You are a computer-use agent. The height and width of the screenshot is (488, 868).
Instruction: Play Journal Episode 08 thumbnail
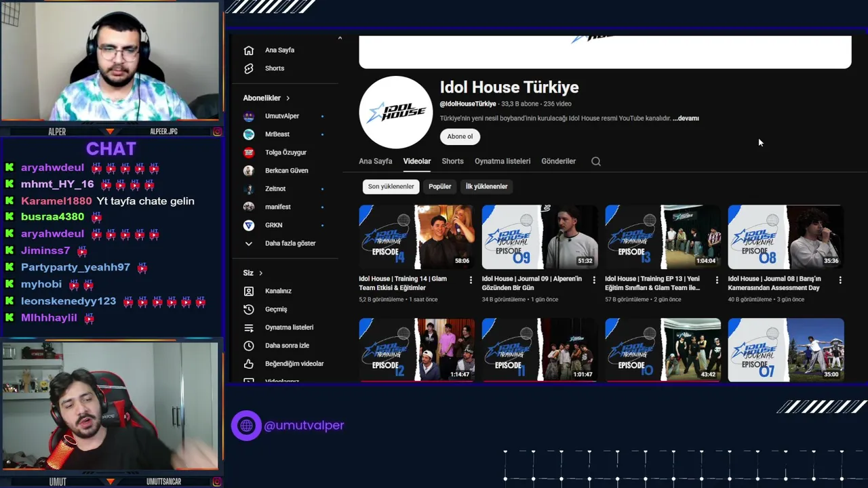786,237
